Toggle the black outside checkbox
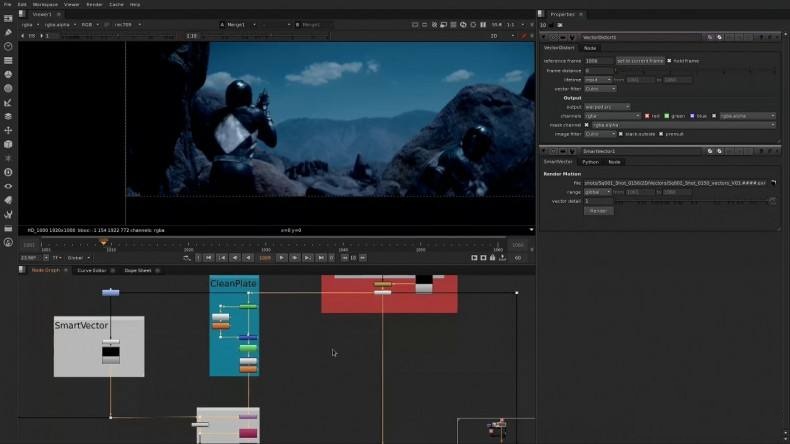Viewport: 790px width, 444px height. (x=623, y=133)
